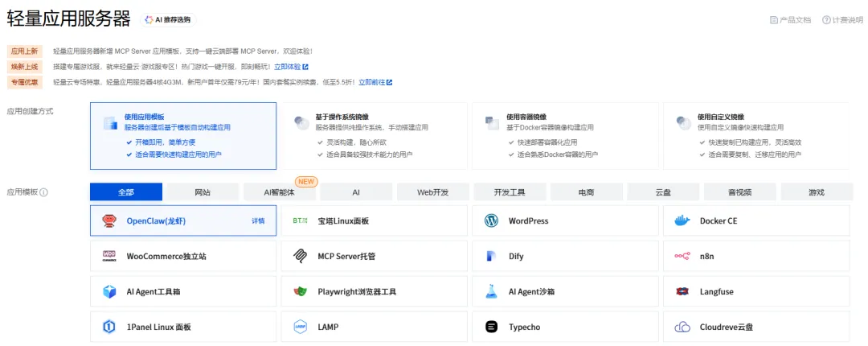Switch to the AI tab
The image size is (868, 346).
(x=356, y=192)
